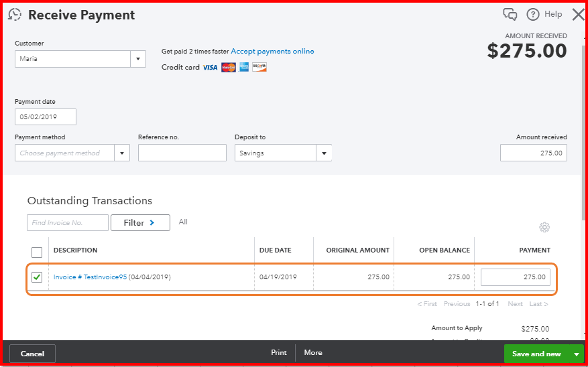The height and width of the screenshot is (367, 588).
Task: Click the Last pagination link
Action: click(x=539, y=303)
